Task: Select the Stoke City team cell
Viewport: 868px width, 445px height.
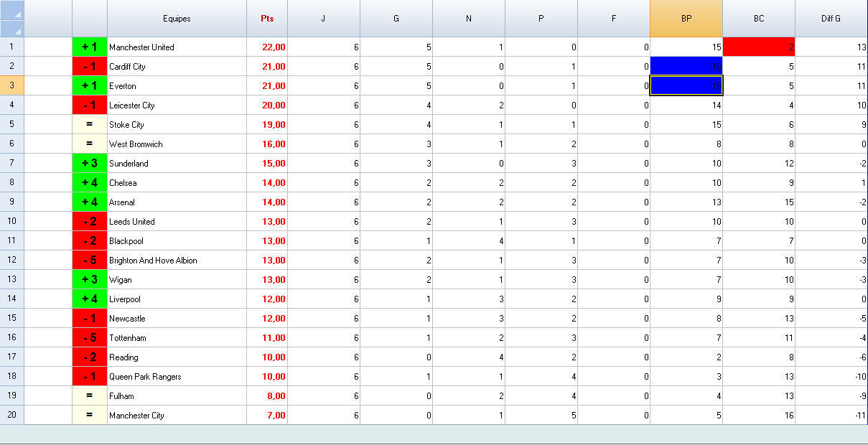Action: pyautogui.click(x=177, y=124)
